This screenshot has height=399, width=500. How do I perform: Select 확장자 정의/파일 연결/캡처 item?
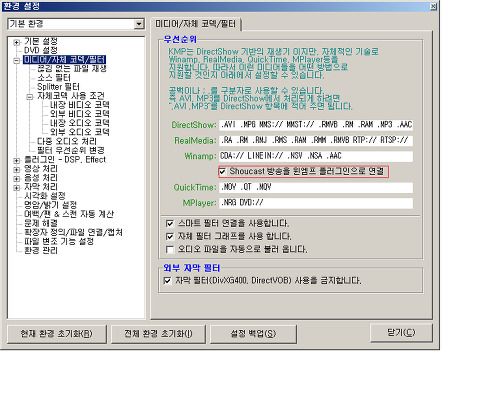[x=73, y=232]
